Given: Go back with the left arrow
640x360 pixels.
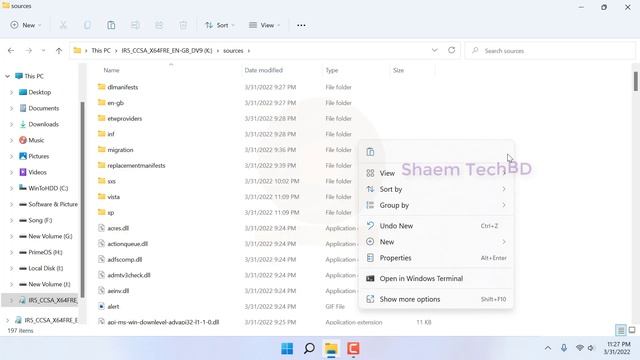Looking at the screenshot, I should (x=11, y=51).
